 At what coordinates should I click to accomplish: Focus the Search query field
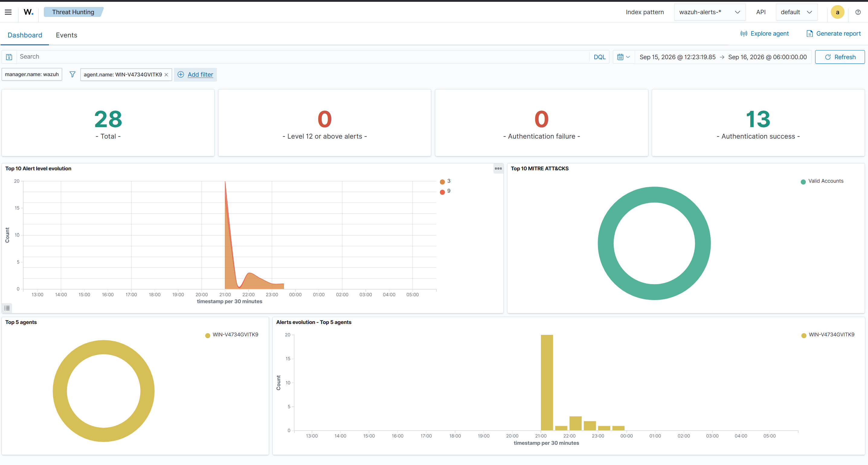[303, 56]
